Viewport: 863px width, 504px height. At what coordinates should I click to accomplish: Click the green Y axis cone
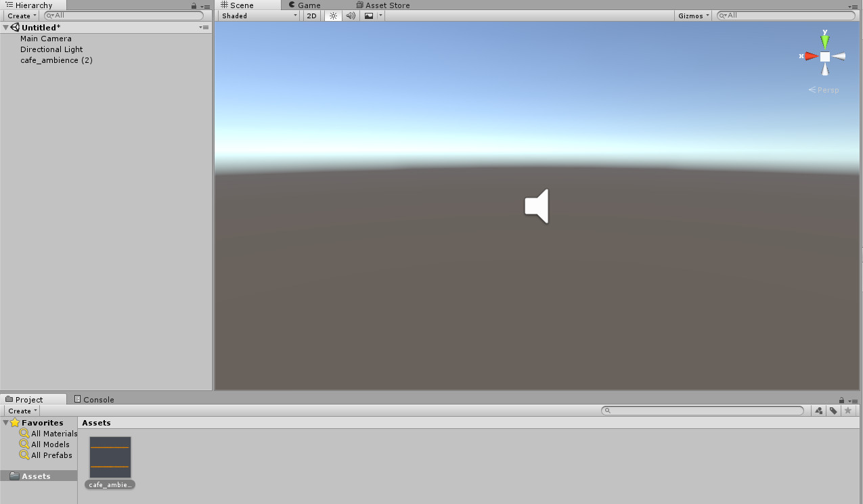coord(824,41)
